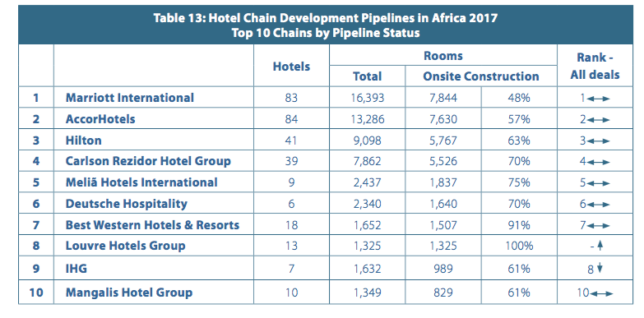Viewport: 644px width, 318px height.
Task: Click the sideways arrow in Mangalis Hotel Group row
Action: [x=601, y=293]
